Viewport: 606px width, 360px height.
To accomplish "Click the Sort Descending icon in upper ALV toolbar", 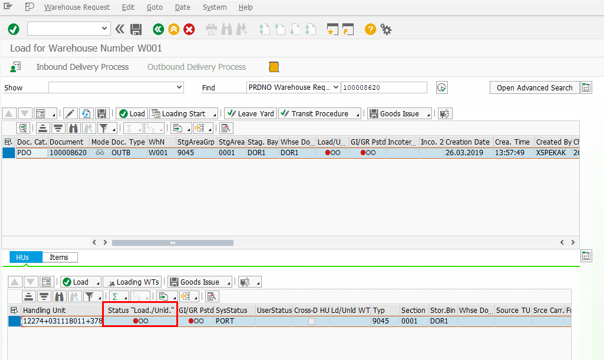I will pyautogui.click(x=58, y=128).
